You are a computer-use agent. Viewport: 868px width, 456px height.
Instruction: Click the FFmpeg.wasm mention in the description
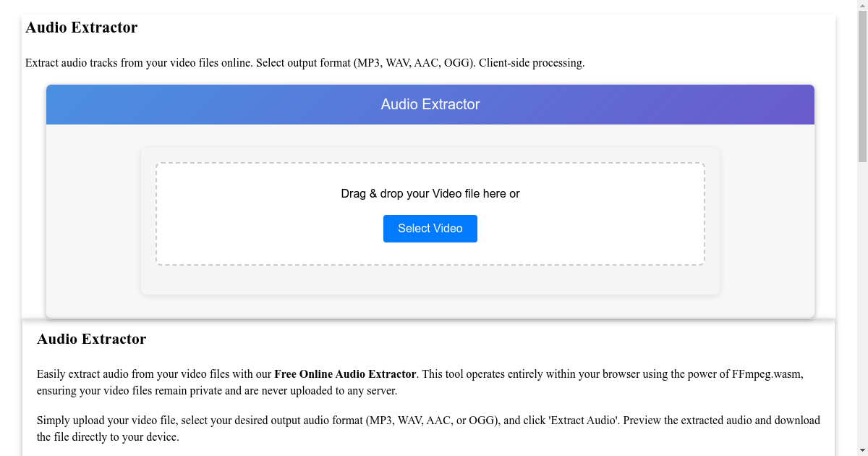coord(765,373)
